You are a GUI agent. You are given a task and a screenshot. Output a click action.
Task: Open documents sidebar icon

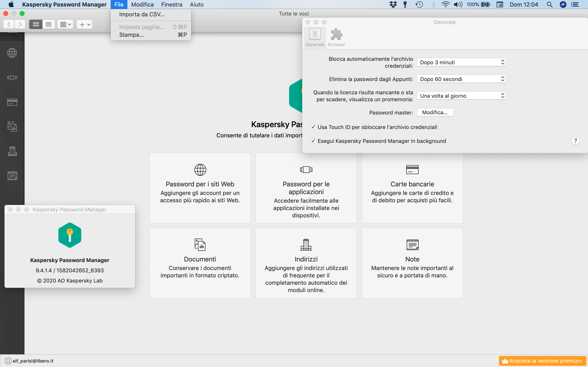12,127
